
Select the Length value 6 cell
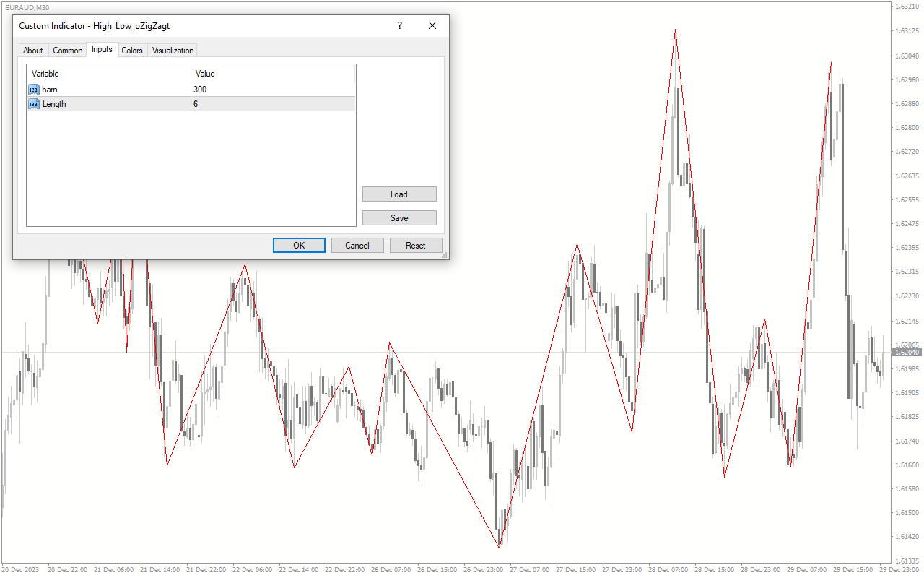pyautogui.click(x=274, y=104)
